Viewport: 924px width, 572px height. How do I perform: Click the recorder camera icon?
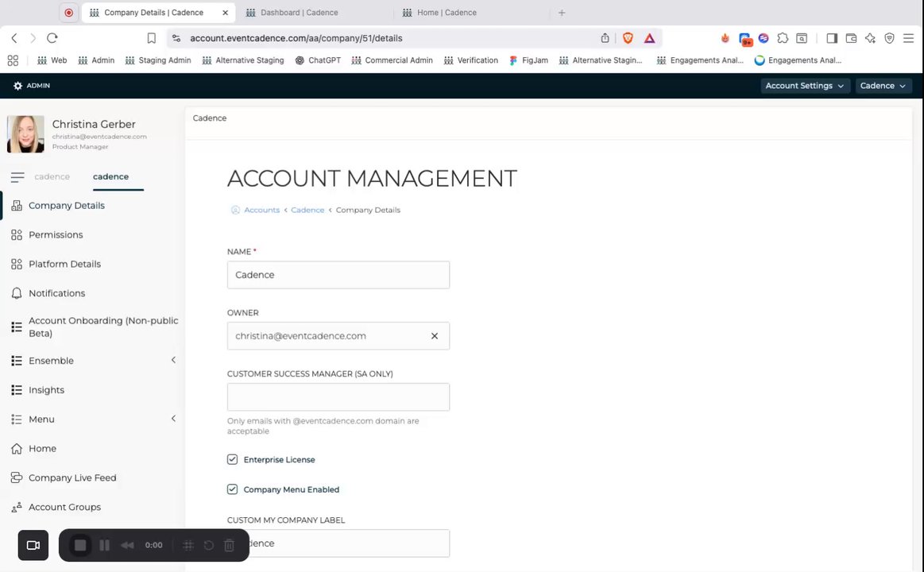point(33,546)
